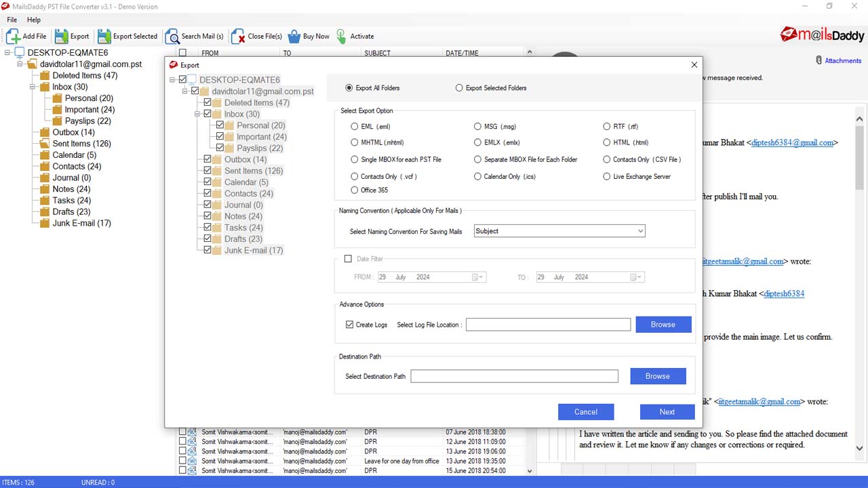Open Contacts (24) folder in main tree
868x488 pixels.
[77, 166]
